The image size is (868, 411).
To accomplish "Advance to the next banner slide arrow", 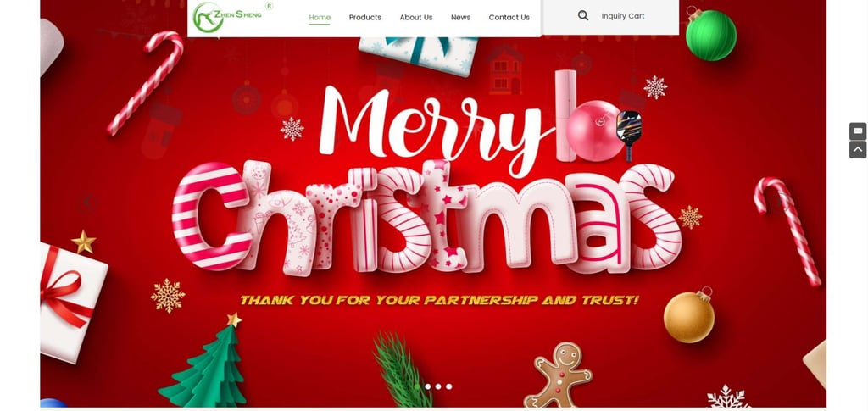I will 780,203.
